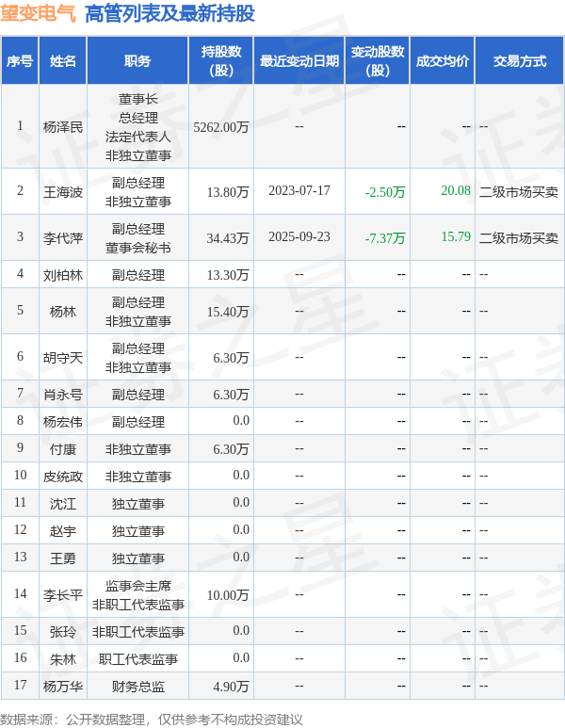The image size is (565, 728).
Task: Click 董事会秘书 in row 3
Action: (x=137, y=248)
